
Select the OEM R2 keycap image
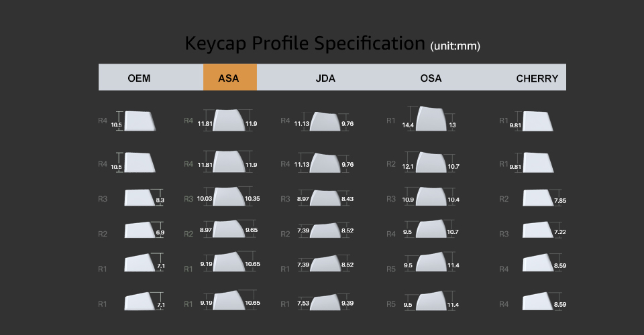point(140,230)
